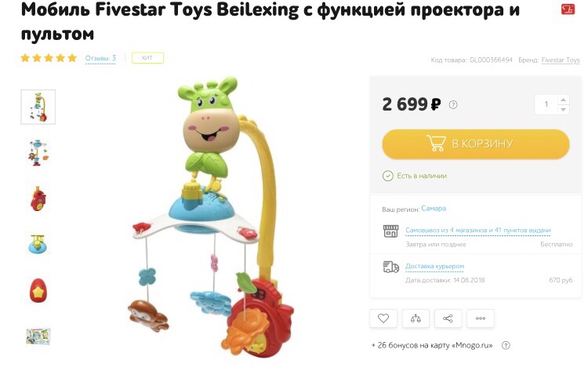Click the compare scales icon
Viewport: 588px width, 371px height.
tap(416, 318)
